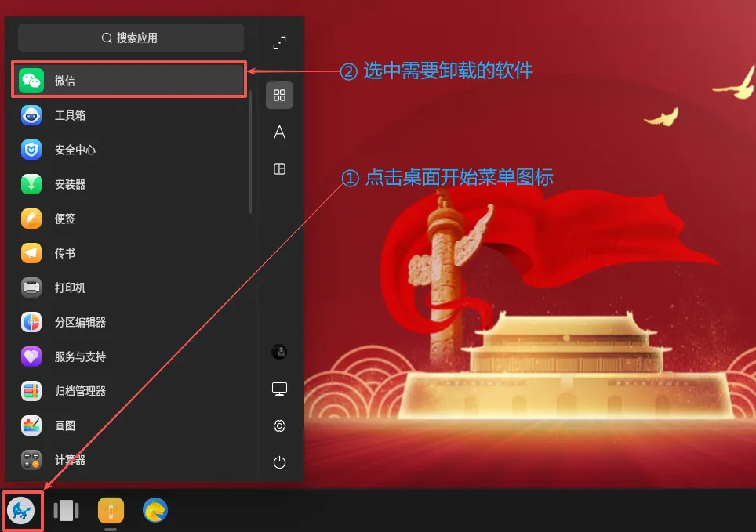The height and width of the screenshot is (532, 756).
Task: Select the 微信 text label
Action: point(65,81)
